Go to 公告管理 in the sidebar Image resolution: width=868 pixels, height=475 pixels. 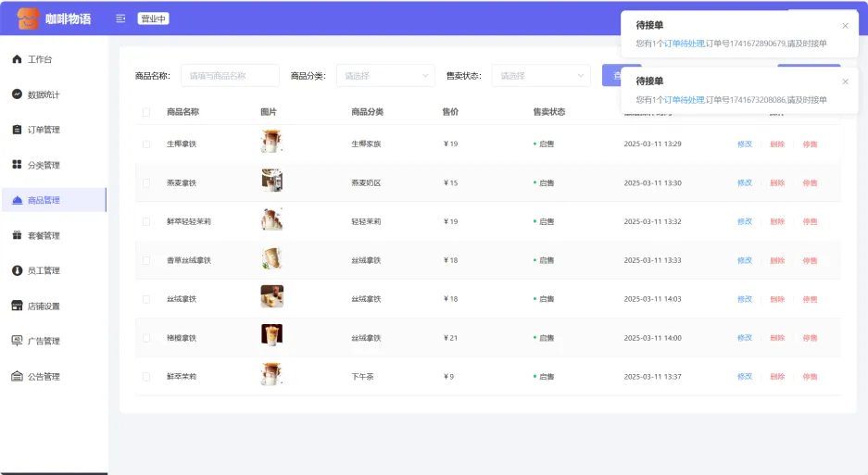click(44, 377)
